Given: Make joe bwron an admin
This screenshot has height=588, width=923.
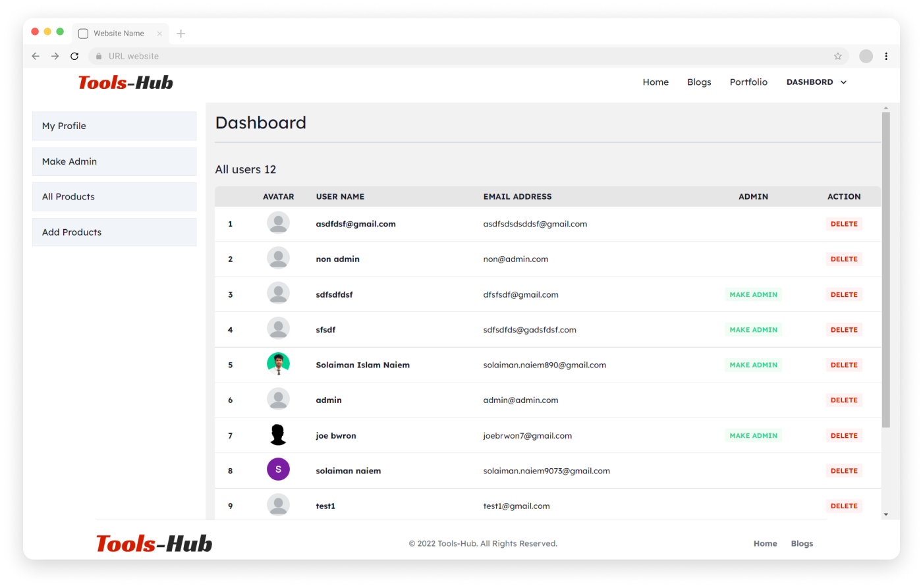Looking at the screenshot, I should point(753,436).
